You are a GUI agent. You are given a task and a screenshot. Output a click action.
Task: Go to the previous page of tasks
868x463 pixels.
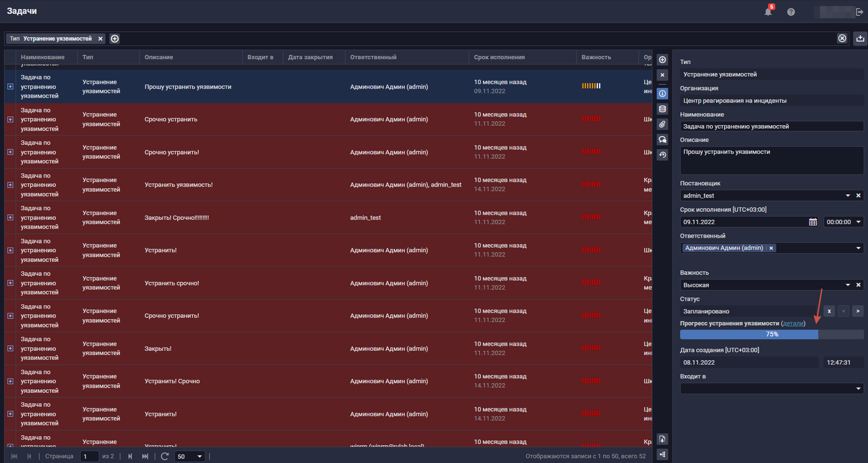[29, 456]
